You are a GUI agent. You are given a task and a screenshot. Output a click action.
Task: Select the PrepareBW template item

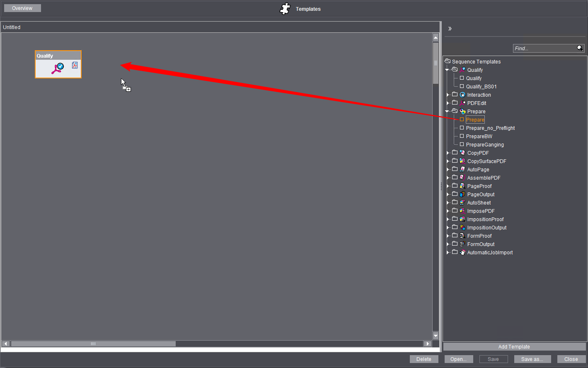point(479,136)
